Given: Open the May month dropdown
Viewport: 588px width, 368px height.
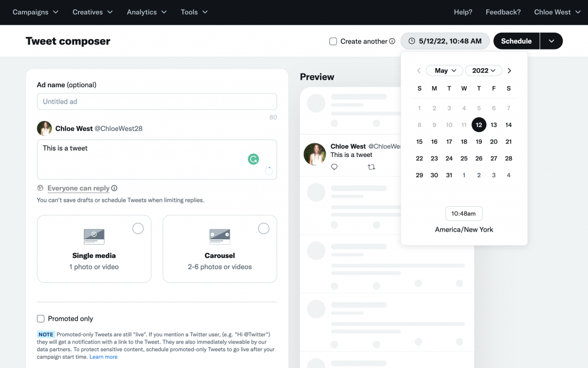Looking at the screenshot, I should tap(445, 70).
